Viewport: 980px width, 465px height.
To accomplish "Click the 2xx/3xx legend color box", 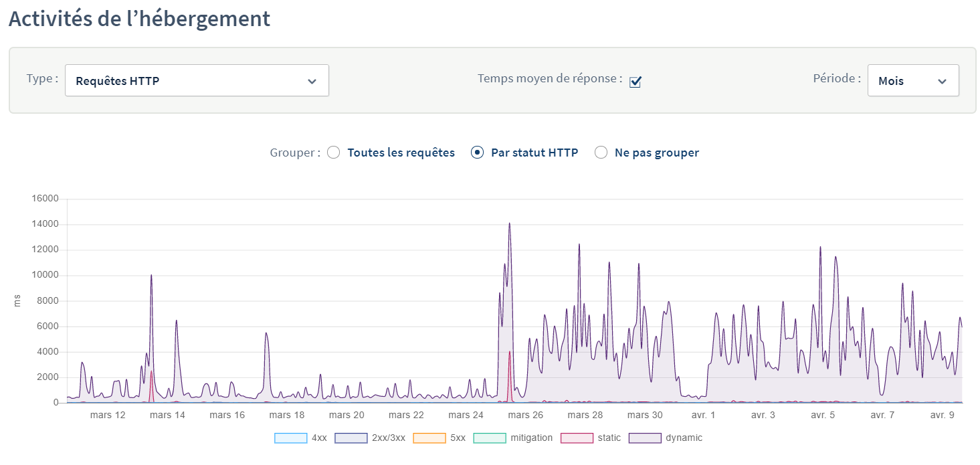I will pyautogui.click(x=352, y=438).
